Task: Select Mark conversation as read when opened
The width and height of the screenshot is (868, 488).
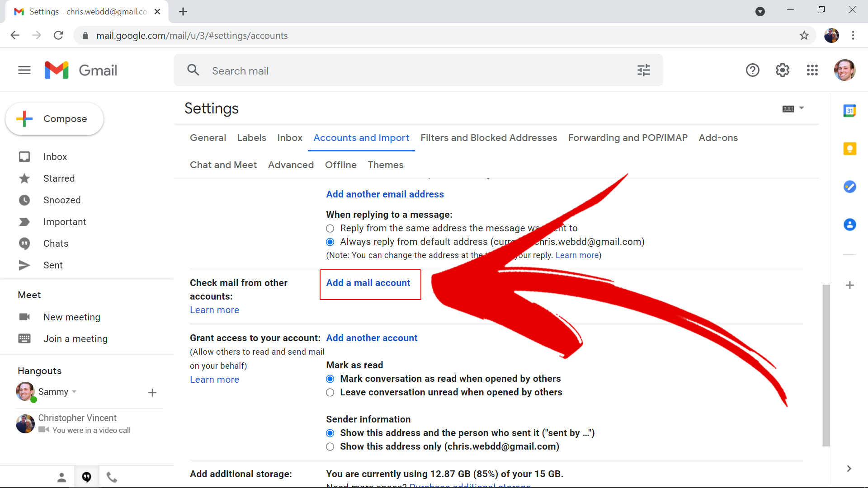Action: [x=330, y=379]
